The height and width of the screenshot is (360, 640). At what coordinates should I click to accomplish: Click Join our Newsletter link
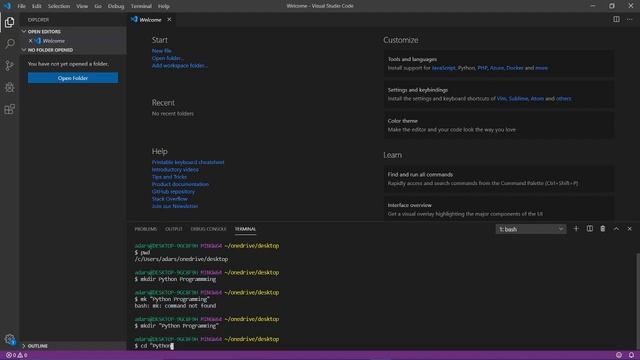click(x=175, y=207)
